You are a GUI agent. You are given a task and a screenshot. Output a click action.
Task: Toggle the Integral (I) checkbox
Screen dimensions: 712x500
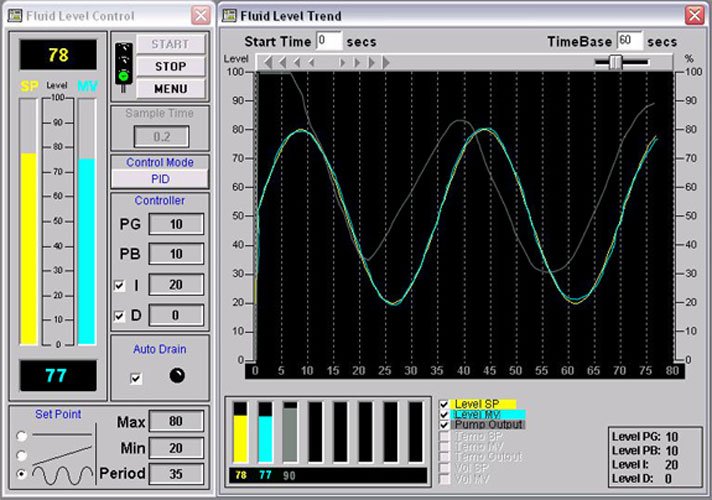point(120,287)
